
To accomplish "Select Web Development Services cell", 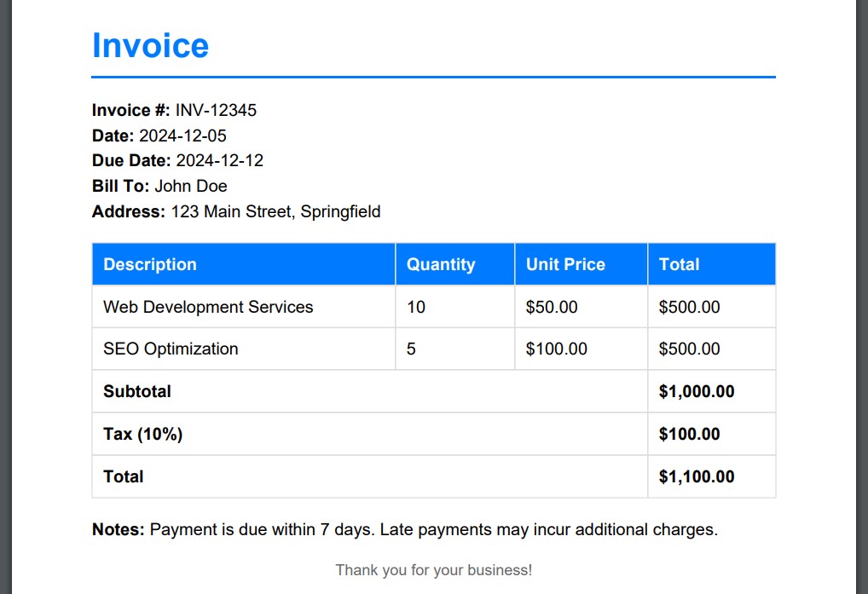I will tap(244, 307).
